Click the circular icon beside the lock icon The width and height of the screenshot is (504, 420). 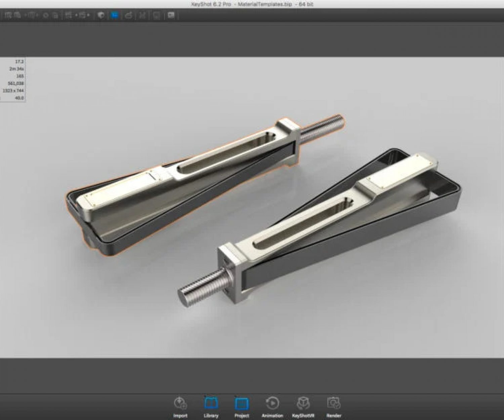click(x=46, y=15)
